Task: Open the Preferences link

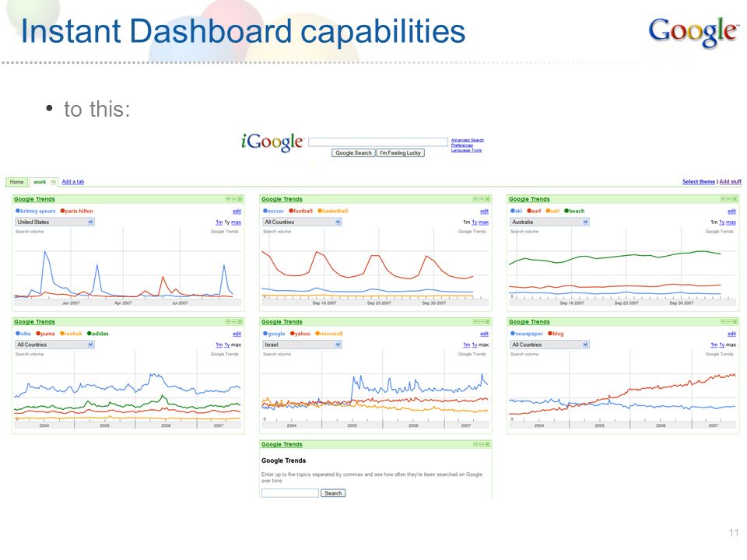Action: [462, 145]
